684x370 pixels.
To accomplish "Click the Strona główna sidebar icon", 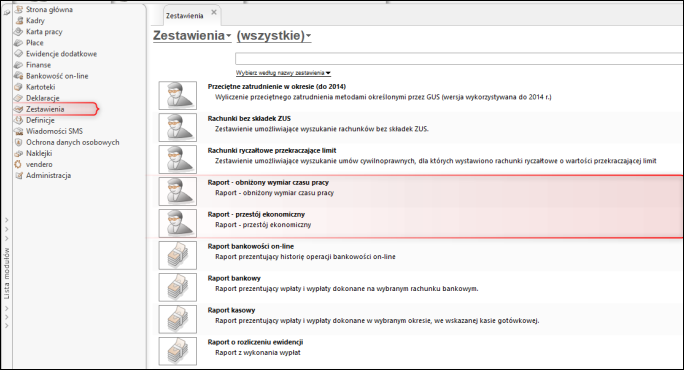I will (x=19, y=9).
